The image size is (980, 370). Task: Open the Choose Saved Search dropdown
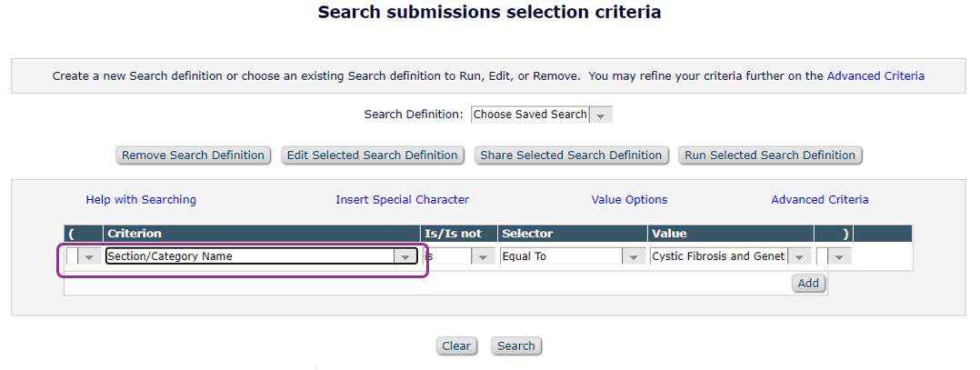[542, 115]
